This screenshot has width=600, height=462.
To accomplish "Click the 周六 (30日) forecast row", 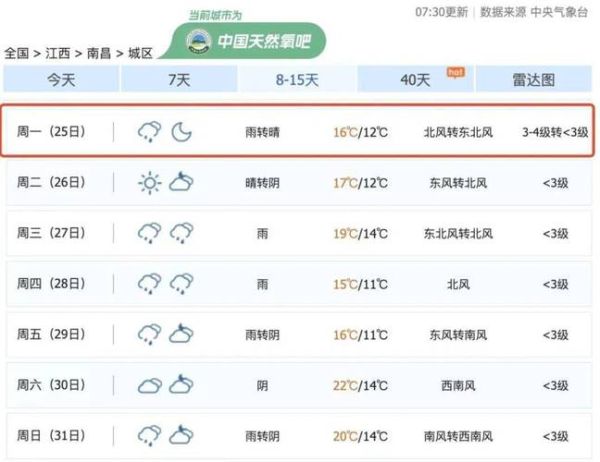I will [298, 385].
